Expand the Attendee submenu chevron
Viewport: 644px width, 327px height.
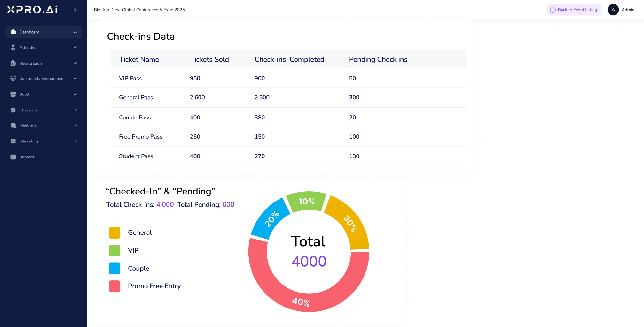[x=75, y=47]
